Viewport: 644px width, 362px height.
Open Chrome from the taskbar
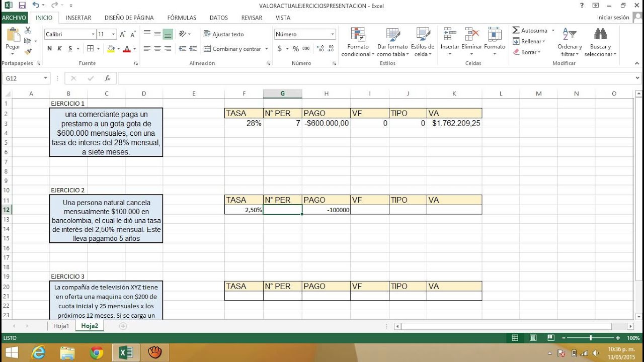point(97,352)
